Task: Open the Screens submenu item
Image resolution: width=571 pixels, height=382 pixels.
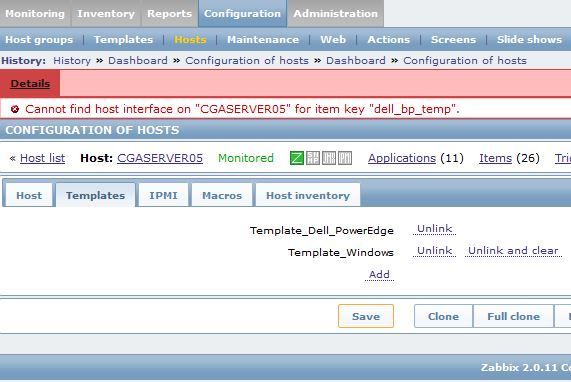Action: 453,39
